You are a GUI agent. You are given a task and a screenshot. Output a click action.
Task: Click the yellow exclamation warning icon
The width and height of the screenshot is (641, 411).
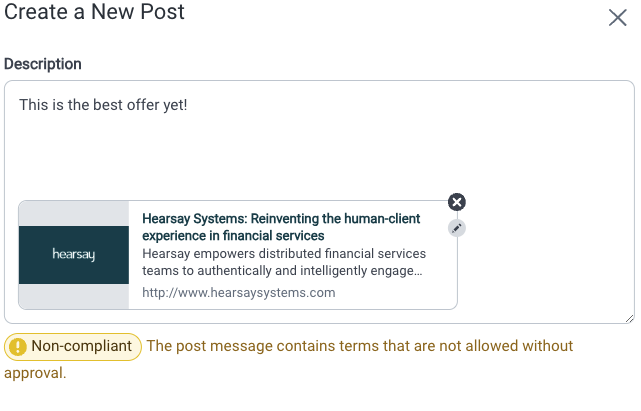18,347
